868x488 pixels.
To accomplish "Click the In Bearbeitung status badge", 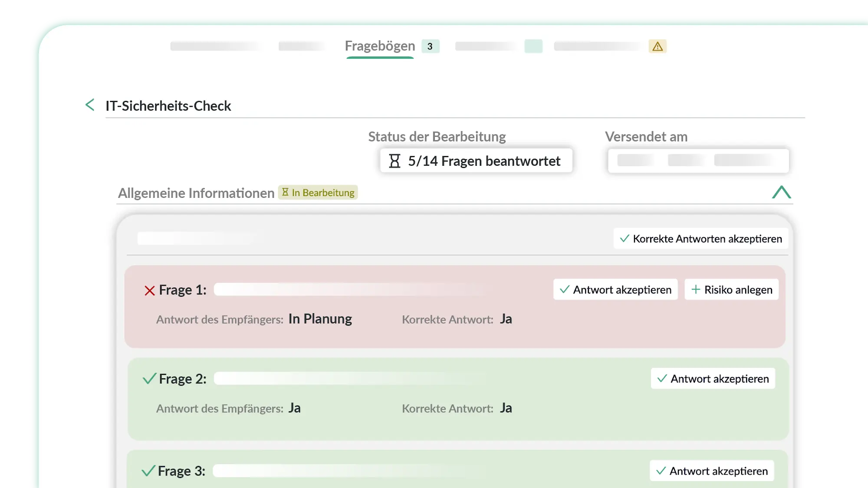I will pos(318,193).
